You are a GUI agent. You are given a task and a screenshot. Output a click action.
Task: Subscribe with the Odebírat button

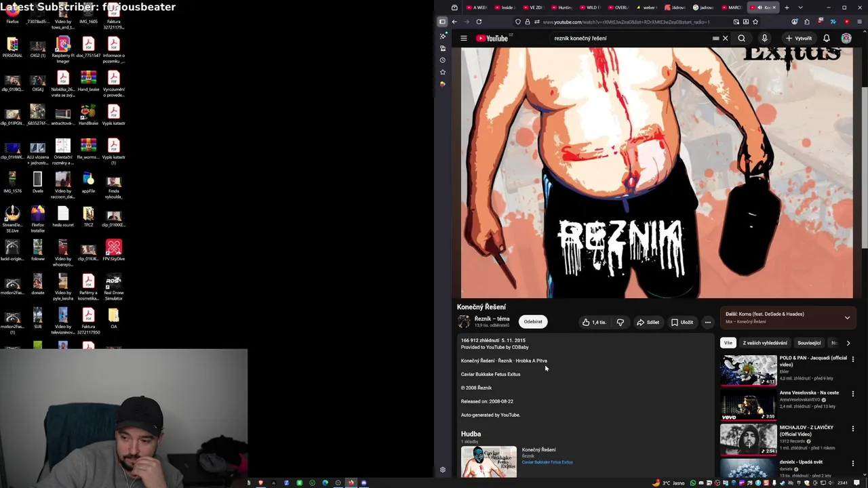tap(533, 322)
